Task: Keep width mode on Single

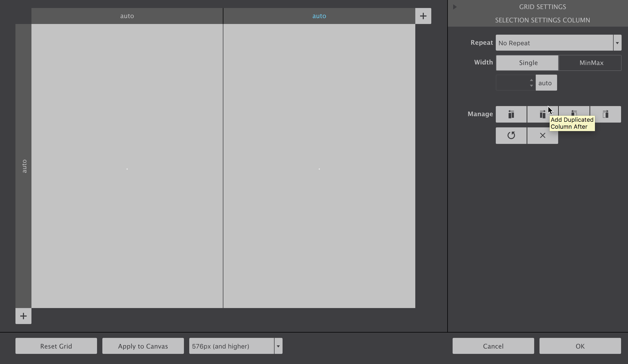Action: pyautogui.click(x=527, y=63)
